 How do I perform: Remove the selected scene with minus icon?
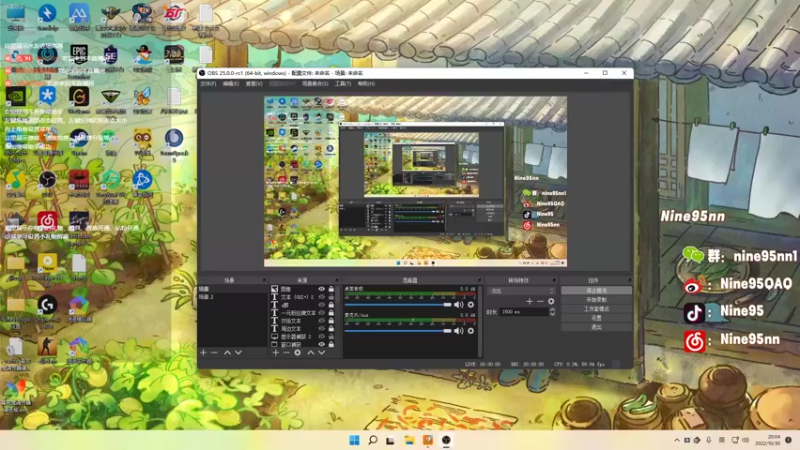click(214, 353)
